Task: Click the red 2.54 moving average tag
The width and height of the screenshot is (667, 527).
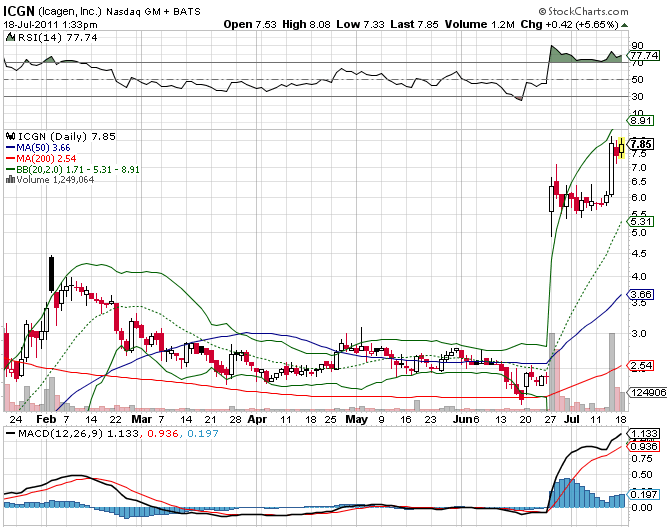Action: [641, 365]
